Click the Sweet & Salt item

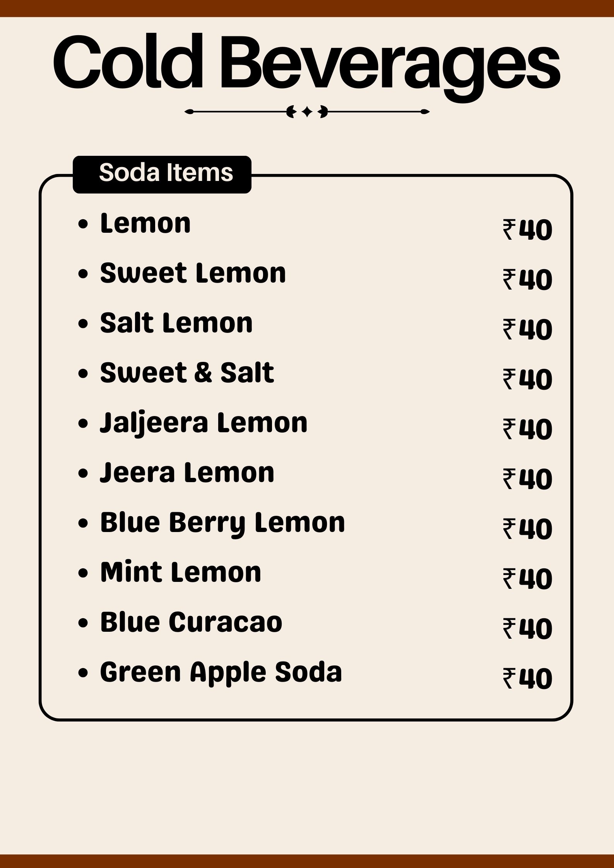click(187, 373)
